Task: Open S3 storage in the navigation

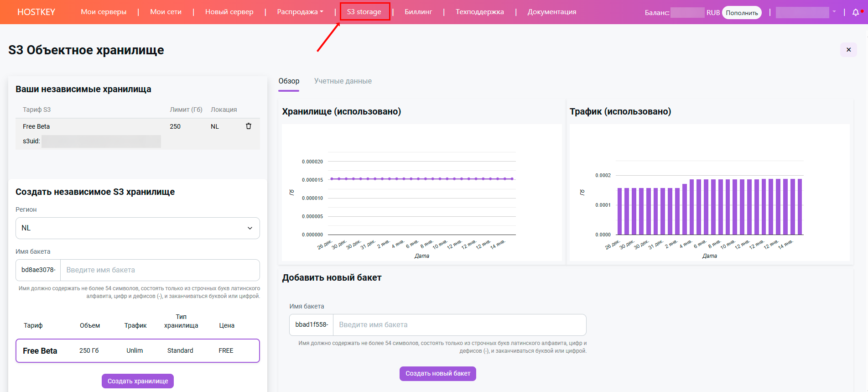Action: (364, 12)
